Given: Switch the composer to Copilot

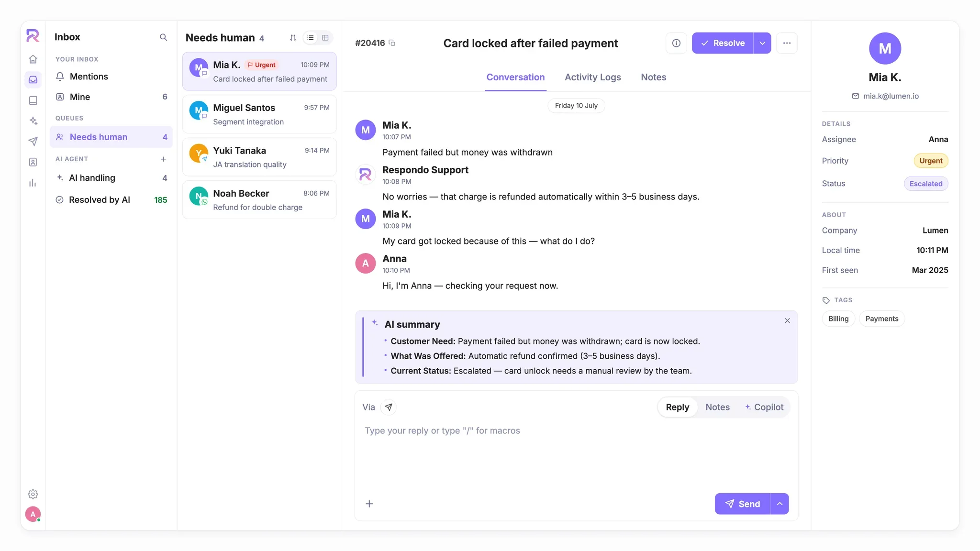Looking at the screenshot, I should [x=764, y=407].
